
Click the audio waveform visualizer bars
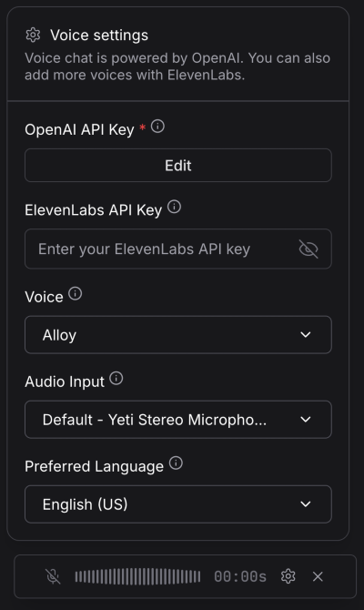click(x=137, y=576)
